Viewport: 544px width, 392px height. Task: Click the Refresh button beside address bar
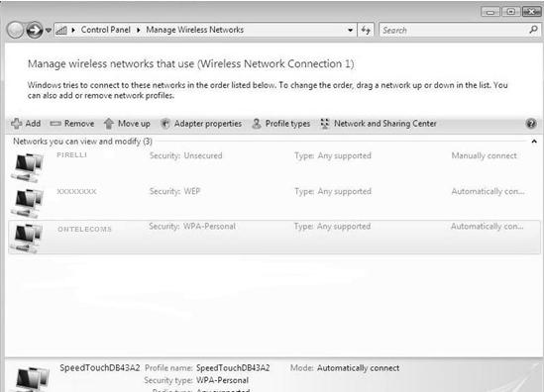click(x=366, y=30)
